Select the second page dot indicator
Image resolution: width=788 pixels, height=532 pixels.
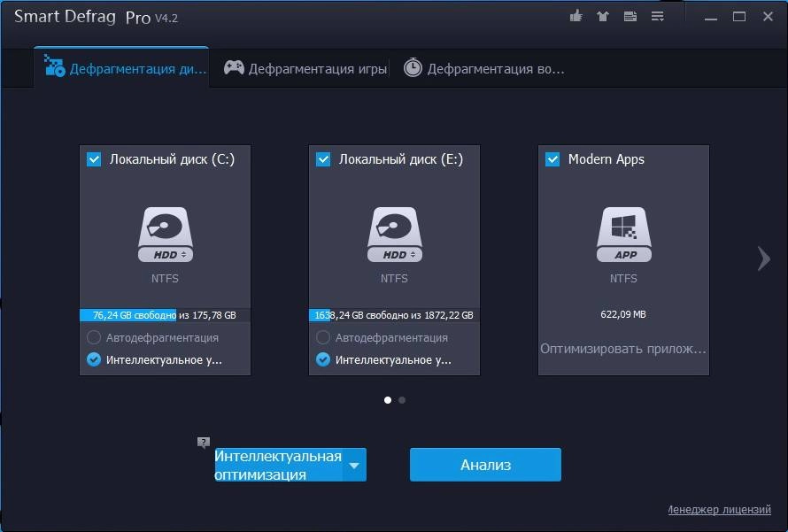[402, 400]
